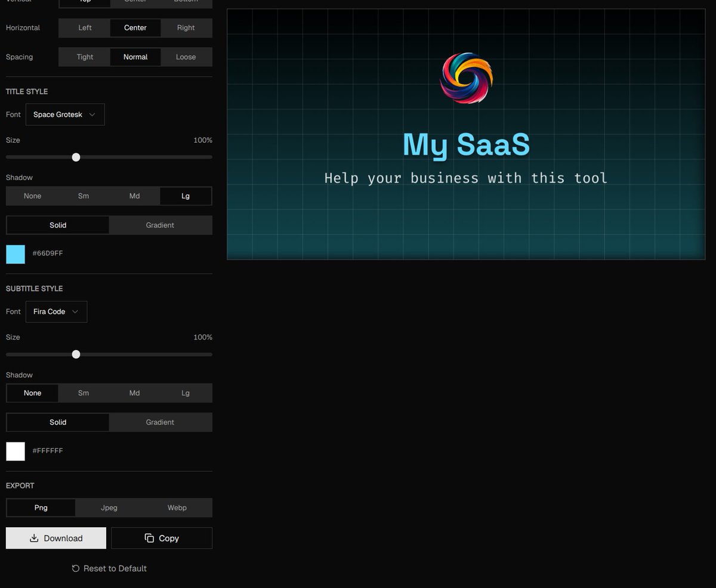Select subtitle shadow None
The width and height of the screenshot is (716, 588).
click(32, 393)
